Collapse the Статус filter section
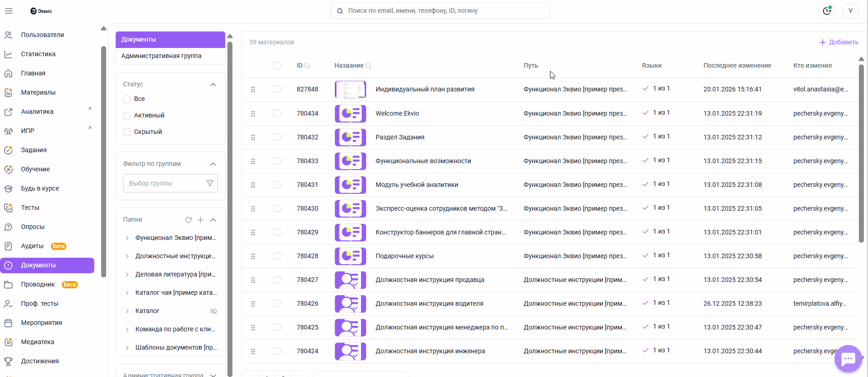The width and height of the screenshot is (868, 377). [213, 85]
